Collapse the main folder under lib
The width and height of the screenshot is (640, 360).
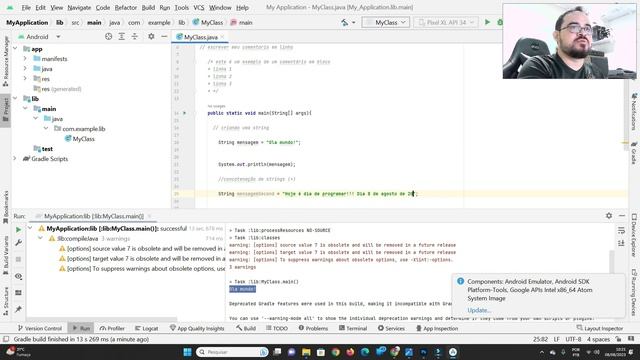[25, 109]
